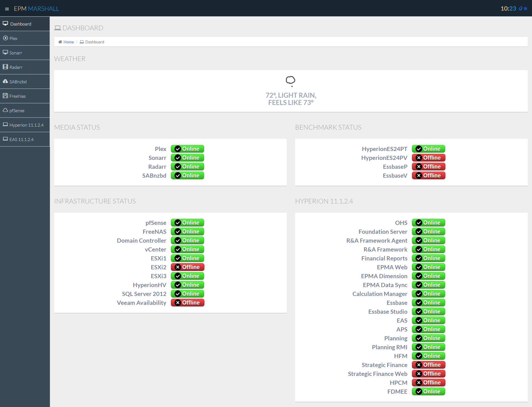532x407 pixels.
Task: Click the 'Financial Reports' label
Action: 384,258
